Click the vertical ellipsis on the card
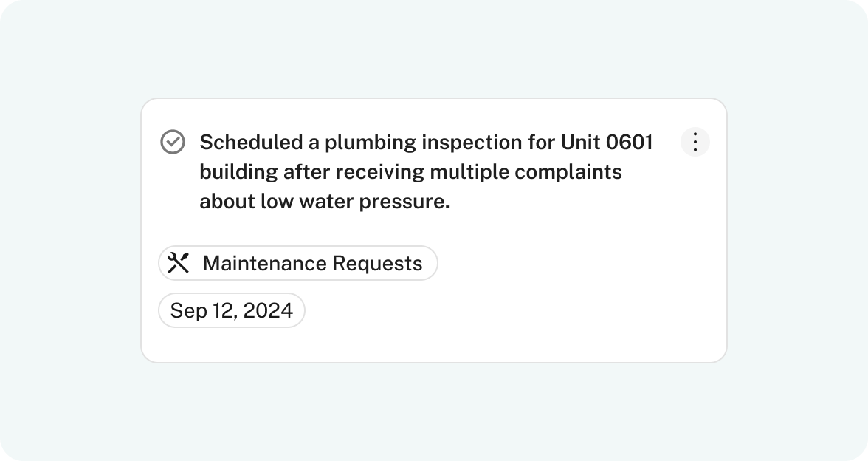 coord(695,142)
